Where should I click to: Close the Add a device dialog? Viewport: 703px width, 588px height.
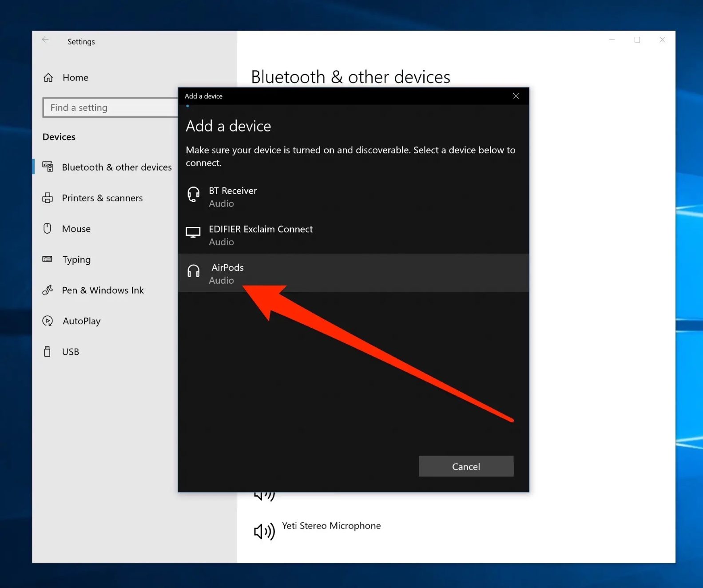[516, 96]
